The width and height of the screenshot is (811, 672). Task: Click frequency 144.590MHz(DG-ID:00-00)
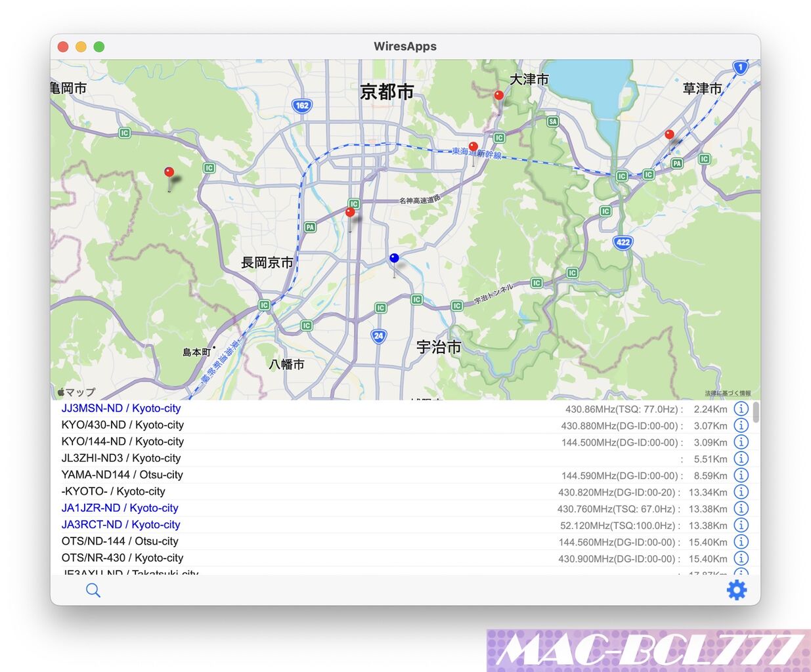coord(620,476)
